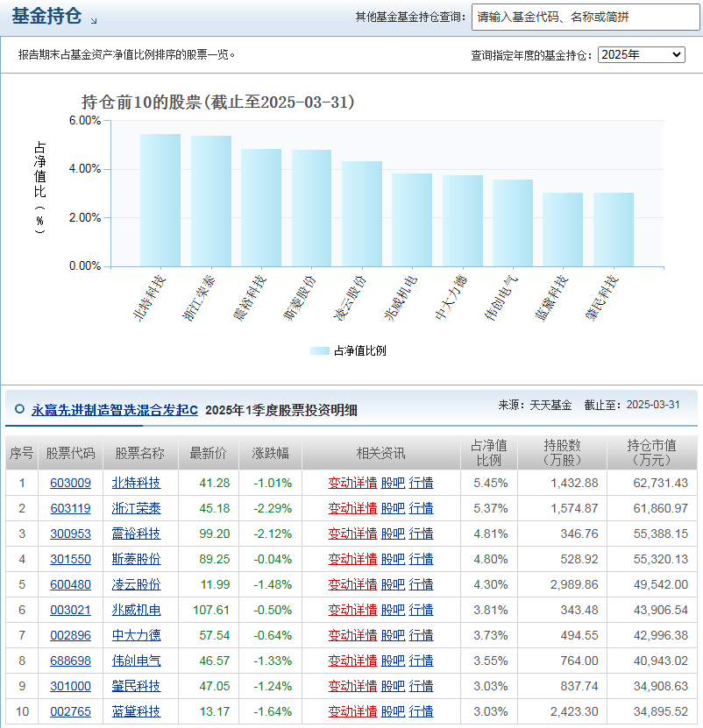Open the 2025年 year dropdown
Image resolution: width=703 pixels, height=728 pixels.
[x=642, y=55]
